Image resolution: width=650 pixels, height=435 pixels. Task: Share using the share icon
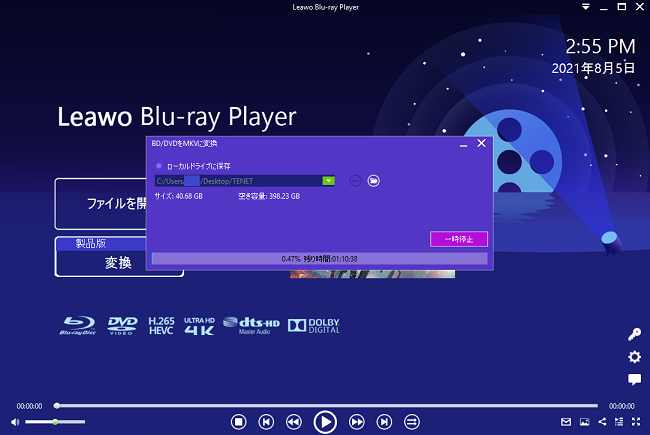[x=602, y=422]
